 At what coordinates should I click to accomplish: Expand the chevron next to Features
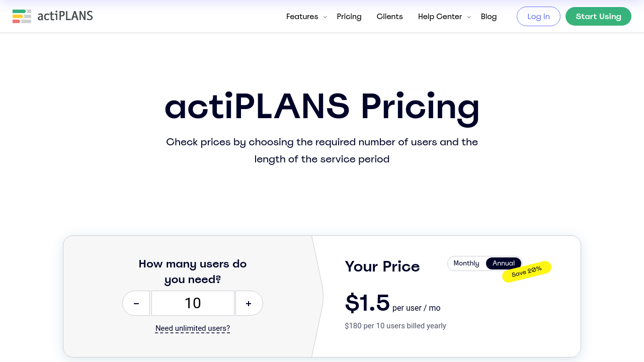(325, 17)
